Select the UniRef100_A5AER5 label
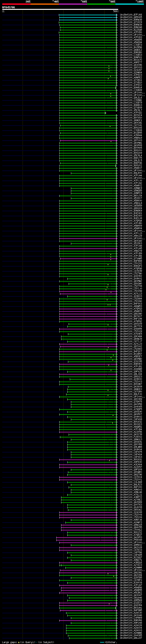Image resolution: width=146 pixels, height=644 pixels. click(x=131, y=40)
